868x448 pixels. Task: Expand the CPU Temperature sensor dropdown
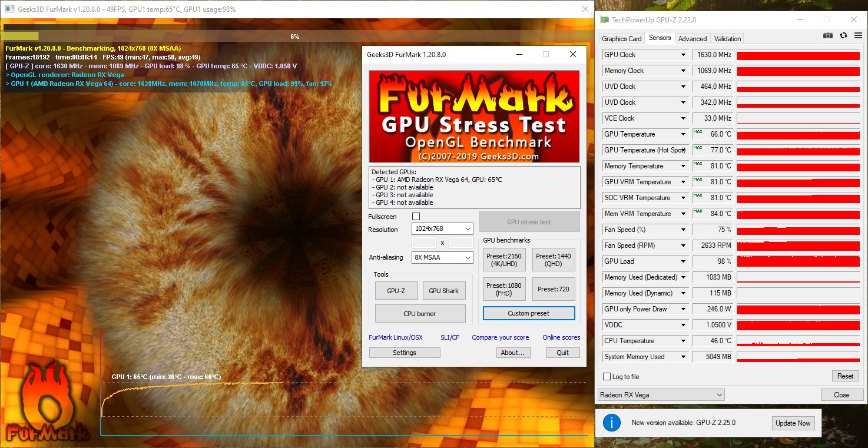(683, 341)
